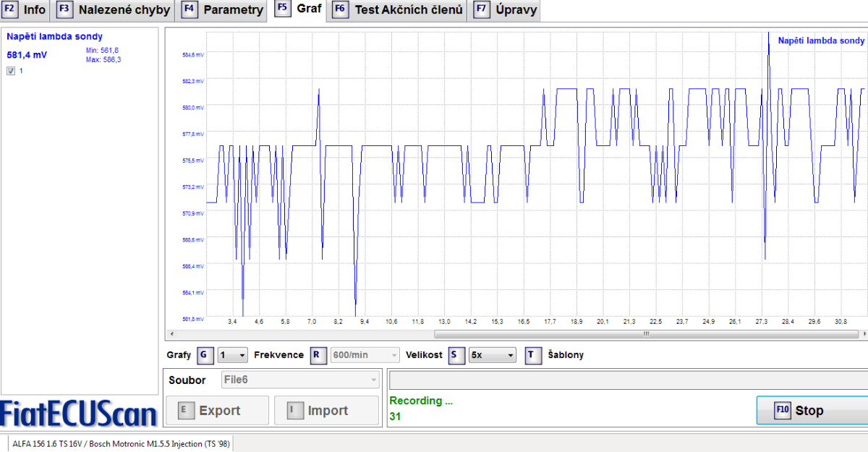Open the Grafy count dropdown
This screenshot has width=868, height=452.
[x=233, y=355]
